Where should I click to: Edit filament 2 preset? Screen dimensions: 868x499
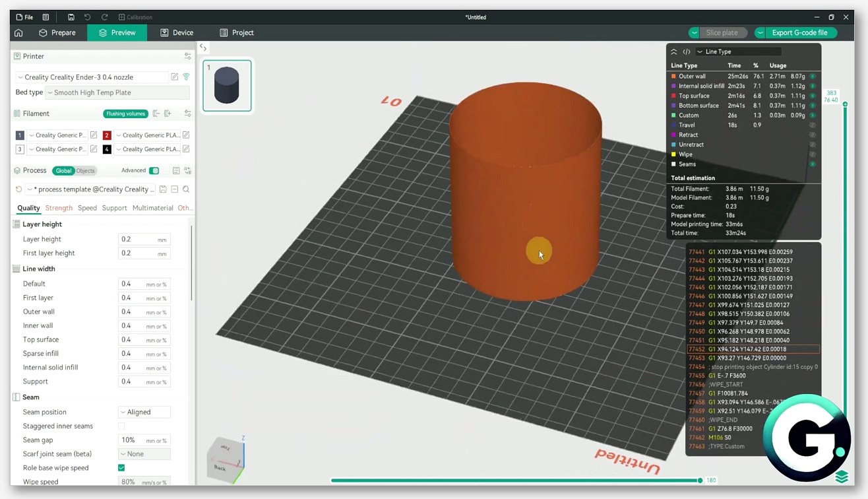click(x=186, y=135)
